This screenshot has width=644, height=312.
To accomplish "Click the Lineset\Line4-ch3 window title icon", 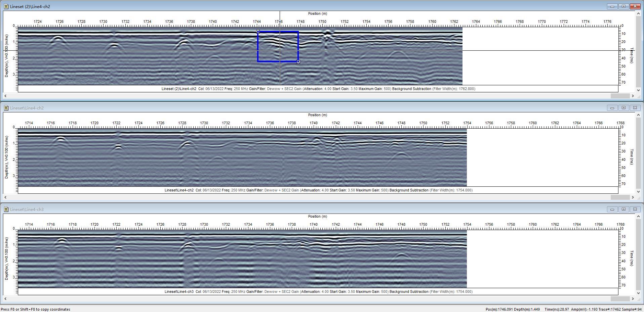I will 6,209.
